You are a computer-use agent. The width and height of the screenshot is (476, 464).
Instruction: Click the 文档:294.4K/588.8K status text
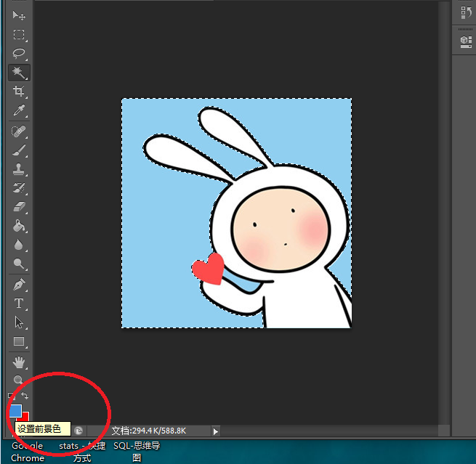(x=148, y=431)
